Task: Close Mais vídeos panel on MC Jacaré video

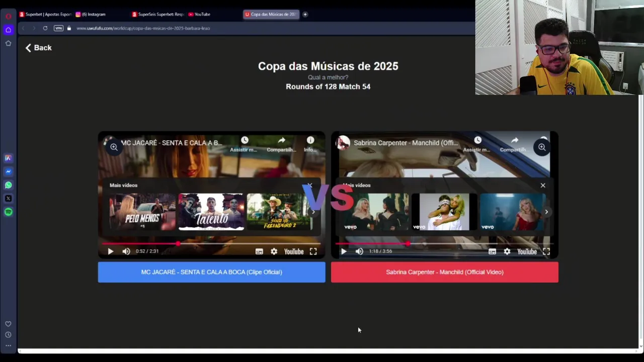Action: (x=310, y=186)
